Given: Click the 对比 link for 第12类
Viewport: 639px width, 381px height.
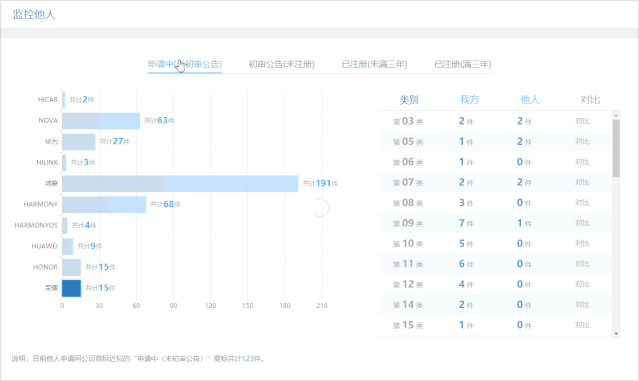Looking at the screenshot, I should tap(582, 284).
